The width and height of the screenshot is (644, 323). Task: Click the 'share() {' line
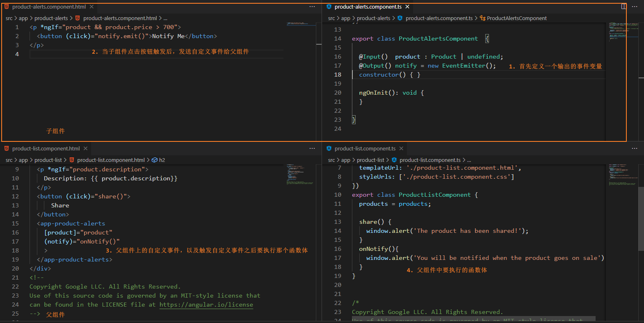(375, 222)
